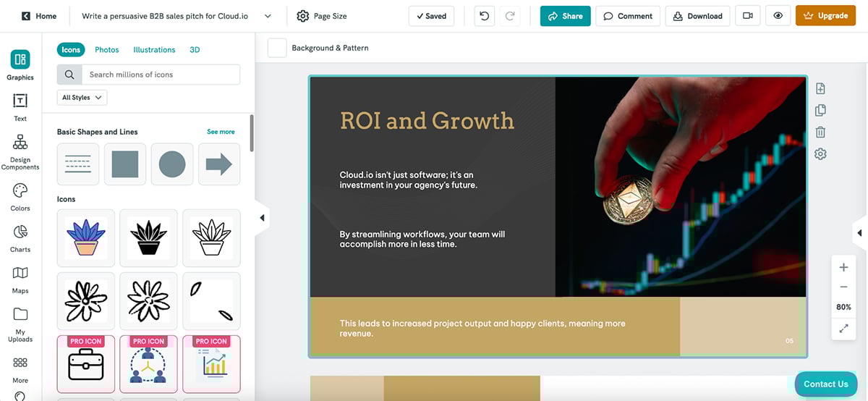Zoom out with the minus button

(x=843, y=287)
